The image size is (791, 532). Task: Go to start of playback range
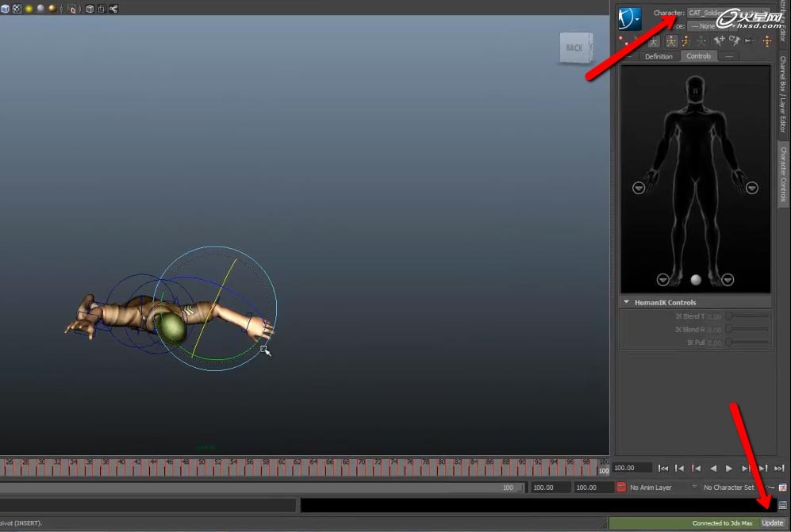coord(662,469)
